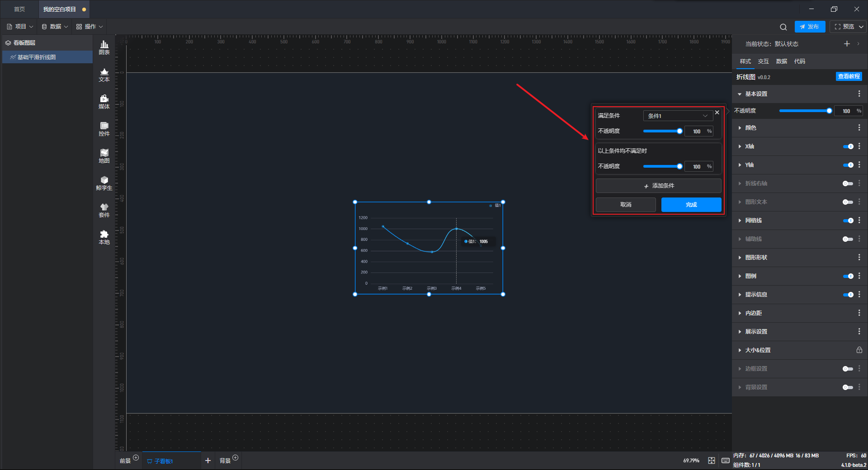
Task: Click the 完成 done button
Action: tap(691, 205)
